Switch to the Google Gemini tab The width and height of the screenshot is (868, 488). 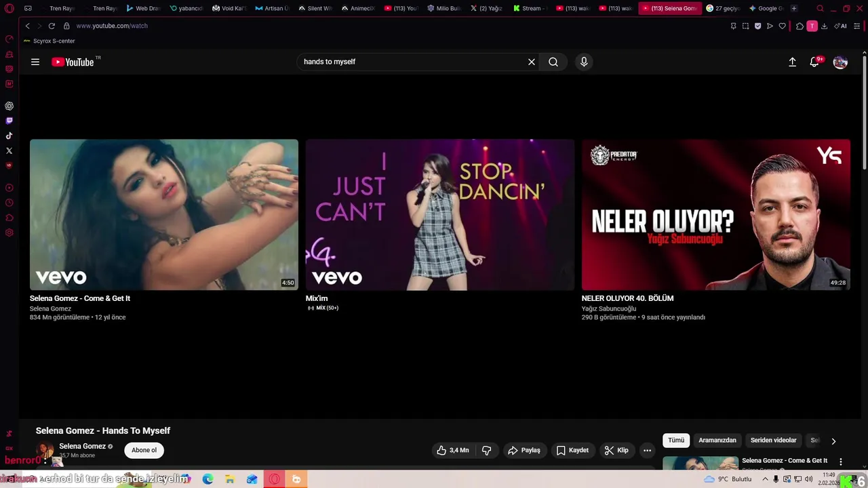click(x=766, y=8)
